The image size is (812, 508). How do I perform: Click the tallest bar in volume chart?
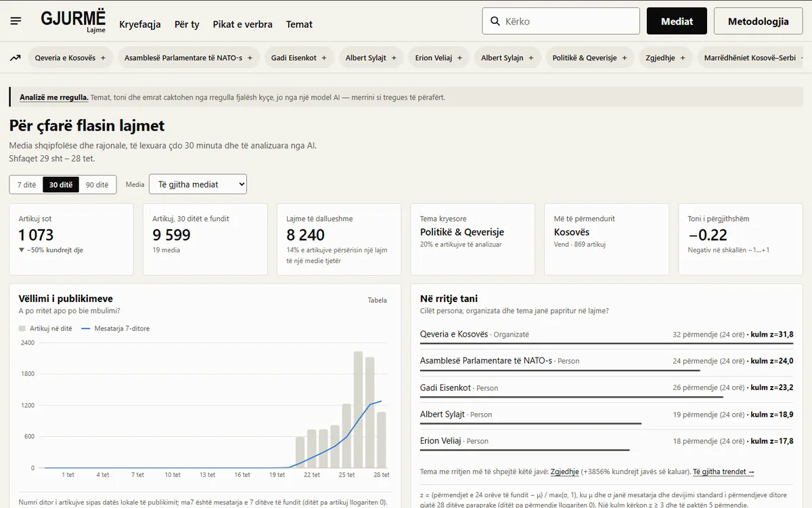tap(358, 410)
